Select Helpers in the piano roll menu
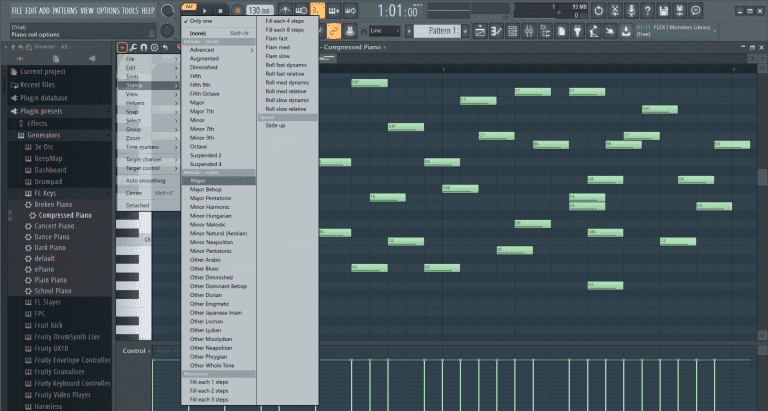Image resolution: width=768 pixels, height=411 pixels. 149,103
